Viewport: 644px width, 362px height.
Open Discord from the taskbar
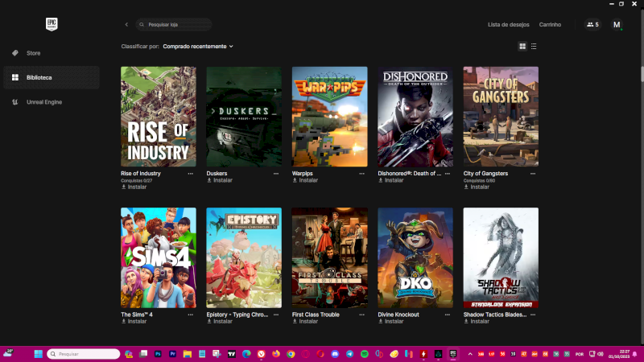[335, 354]
